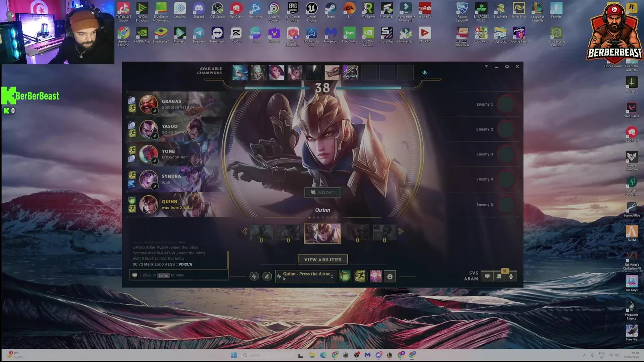Viewport: 644px width, 362px height.
Task: Open the ward skin selector
Action: pyautogui.click(x=376, y=276)
